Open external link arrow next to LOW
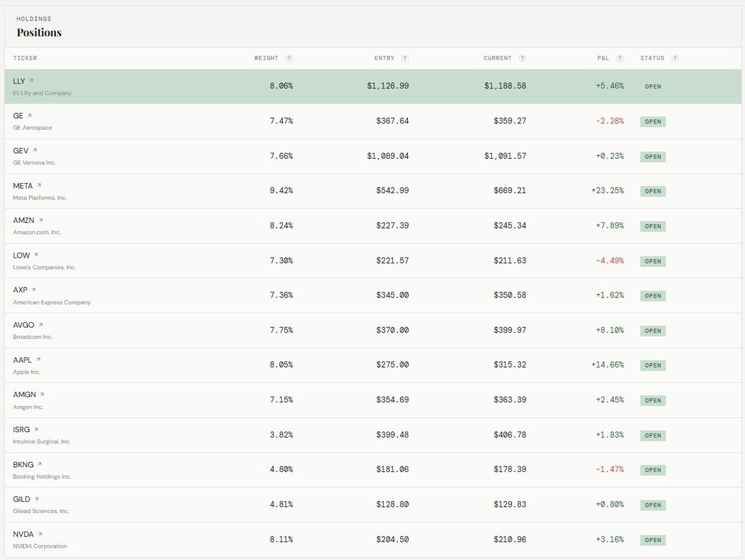 (x=36, y=255)
